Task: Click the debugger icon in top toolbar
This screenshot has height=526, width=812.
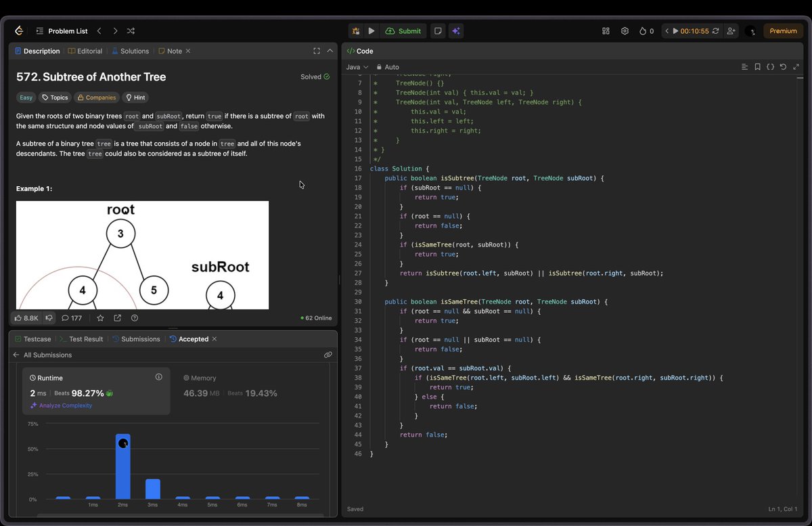Action: pyautogui.click(x=356, y=31)
